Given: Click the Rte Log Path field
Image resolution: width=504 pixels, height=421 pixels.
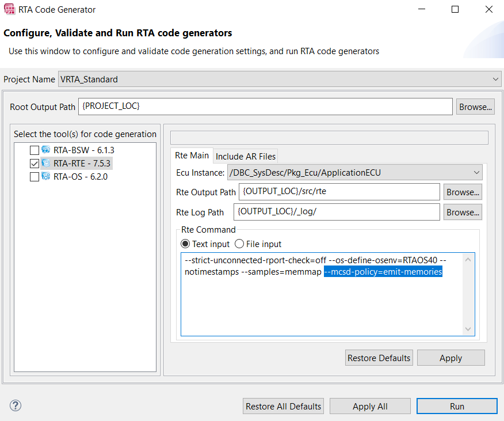Looking at the screenshot, I should (337, 212).
